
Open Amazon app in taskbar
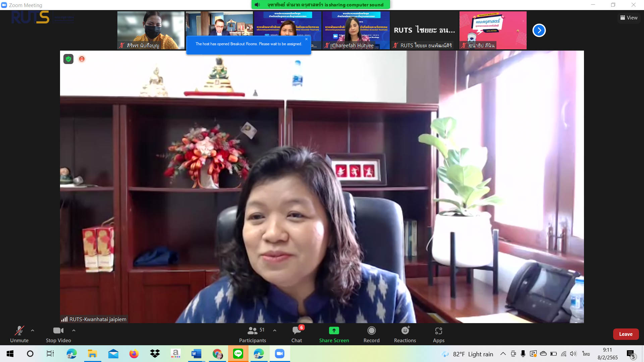point(175,354)
